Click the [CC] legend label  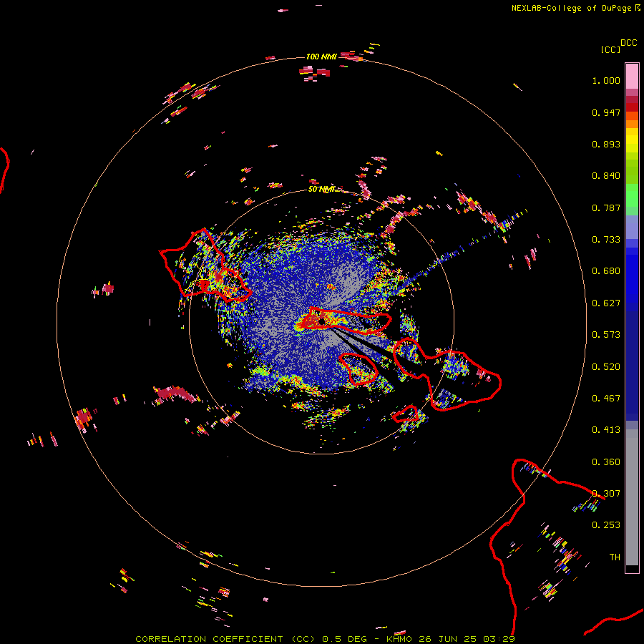pos(610,49)
